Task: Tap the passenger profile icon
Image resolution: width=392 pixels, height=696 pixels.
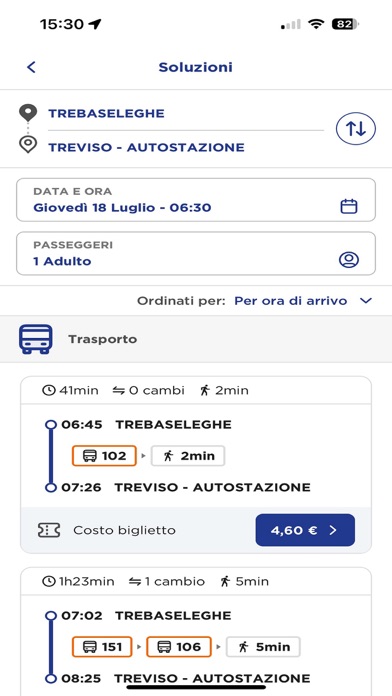Action: pos(348,260)
